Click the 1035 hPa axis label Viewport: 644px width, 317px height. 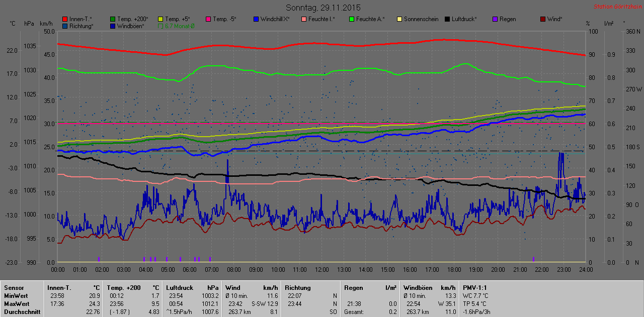coord(30,46)
